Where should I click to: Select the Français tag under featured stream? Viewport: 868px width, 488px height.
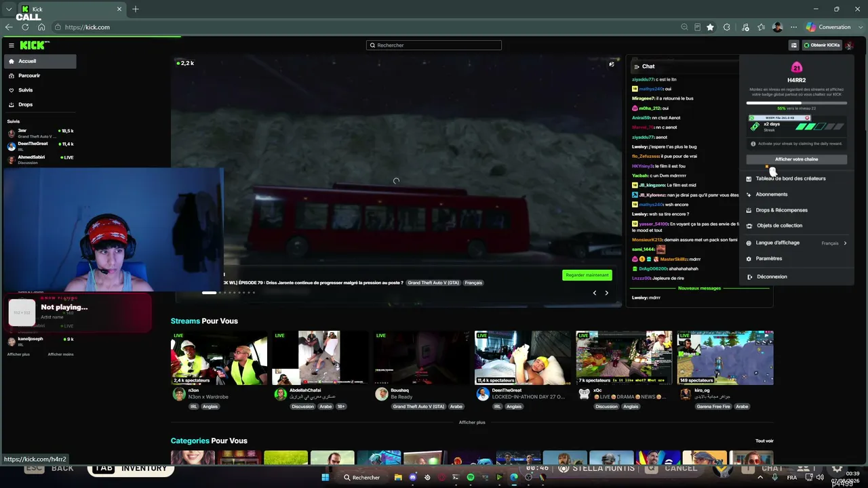pos(473,283)
